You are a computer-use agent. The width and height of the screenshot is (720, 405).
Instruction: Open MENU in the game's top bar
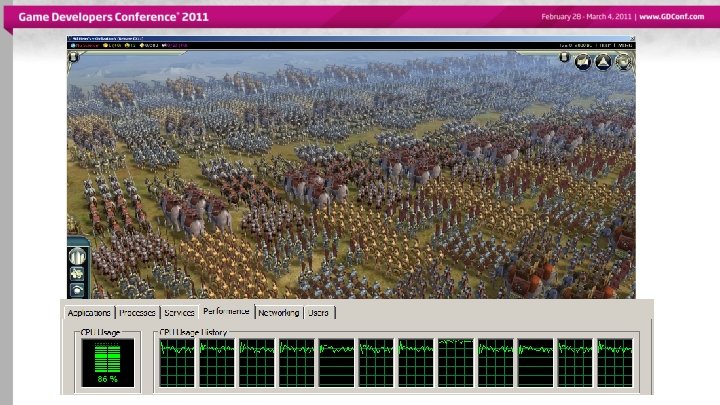[625, 45]
